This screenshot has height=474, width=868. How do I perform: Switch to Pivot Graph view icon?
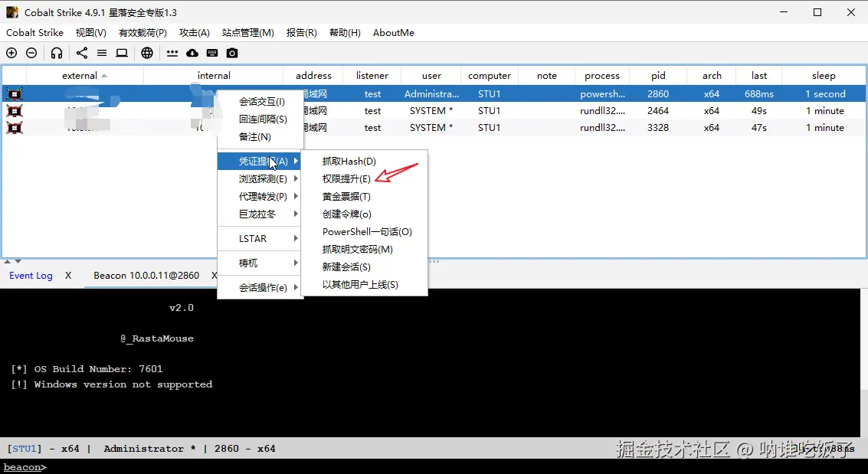(82, 53)
